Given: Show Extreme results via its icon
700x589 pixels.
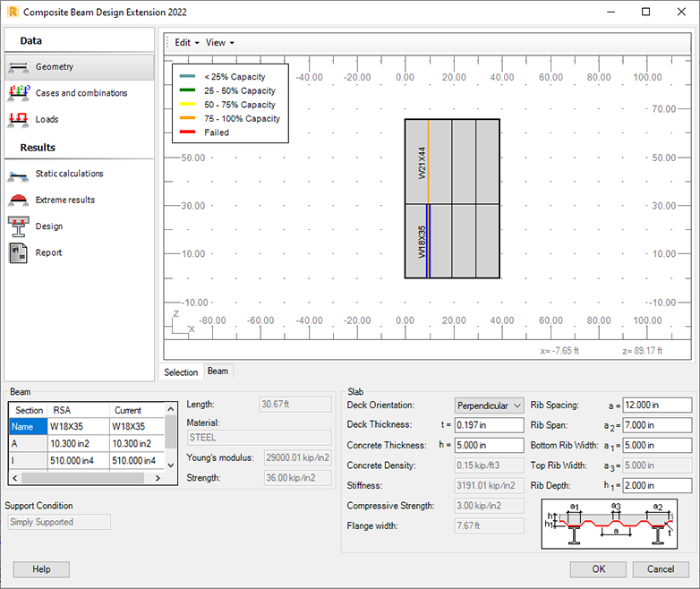Looking at the screenshot, I should (x=18, y=200).
